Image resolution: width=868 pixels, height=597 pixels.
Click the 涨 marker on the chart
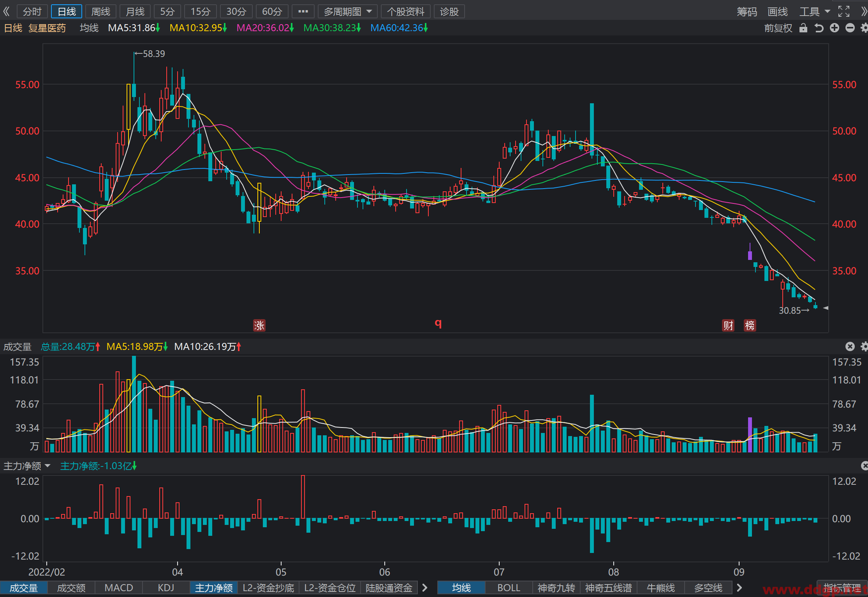click(x=259, y=325)
